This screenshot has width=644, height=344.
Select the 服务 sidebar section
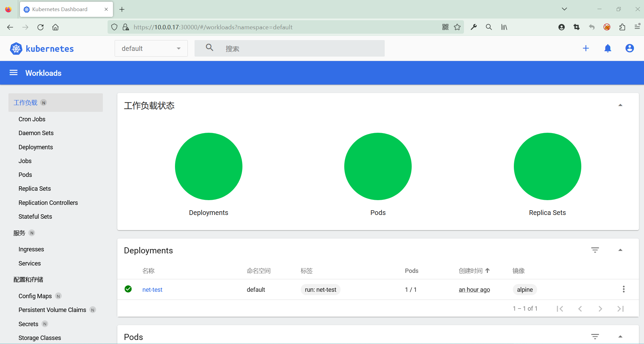pyautogui.click(x=20, y=233)
